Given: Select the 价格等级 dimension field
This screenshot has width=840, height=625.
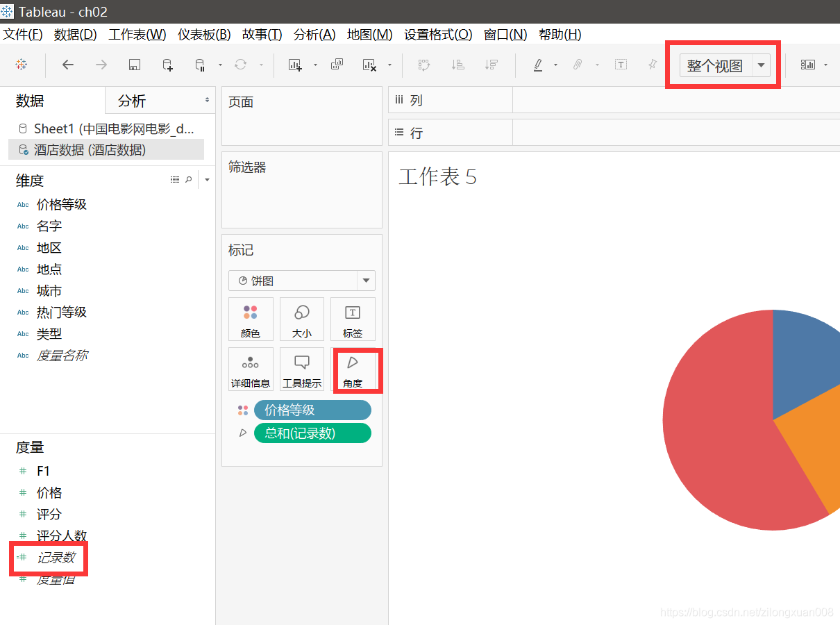Looking at the screenshot, I should [x=62, y=204].
